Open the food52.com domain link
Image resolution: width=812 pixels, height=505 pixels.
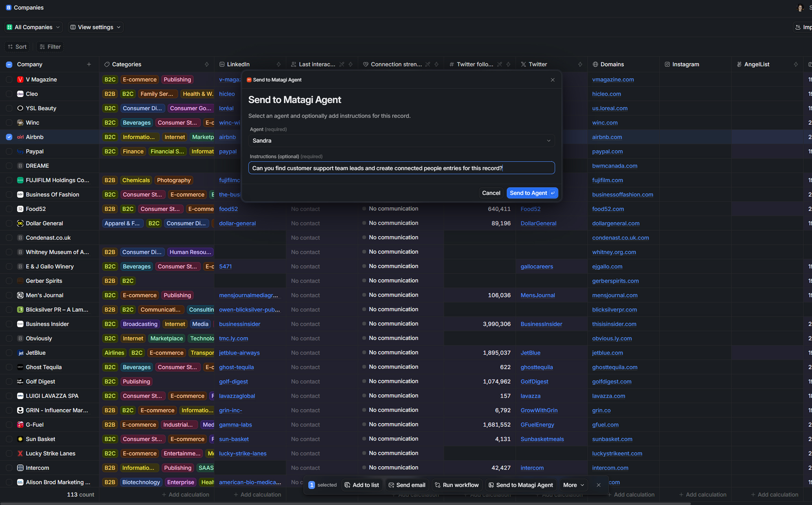coord(608,209)
